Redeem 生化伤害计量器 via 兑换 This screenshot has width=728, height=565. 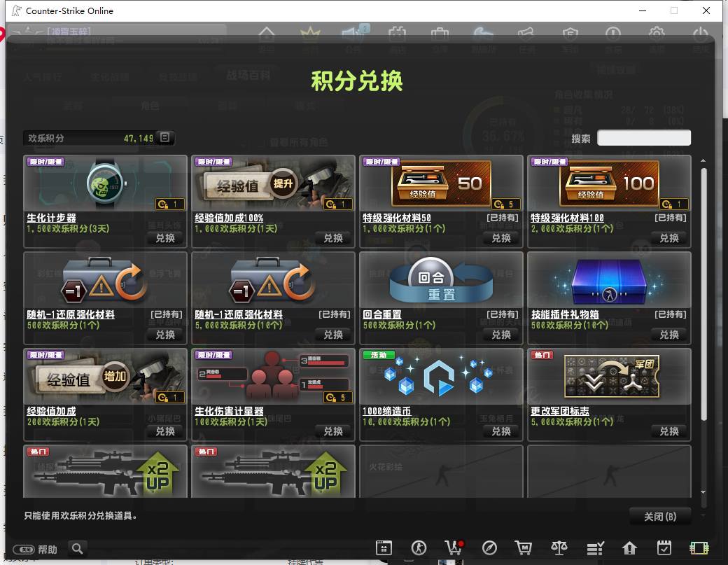coord(333,431)
